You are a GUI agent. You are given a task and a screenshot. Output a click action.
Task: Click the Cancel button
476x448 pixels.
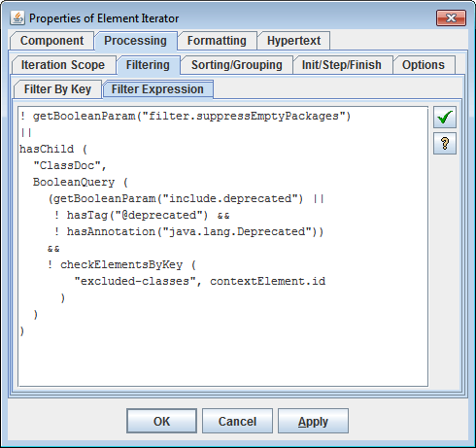pyautogui.click(x=237, y=421)
